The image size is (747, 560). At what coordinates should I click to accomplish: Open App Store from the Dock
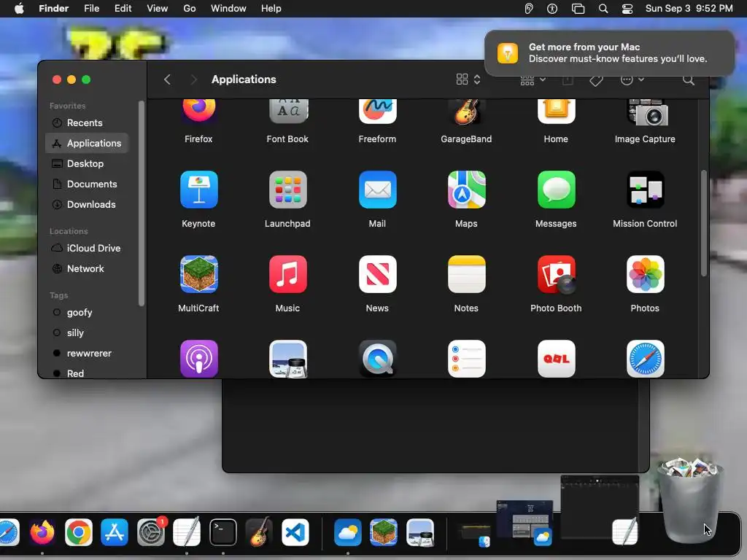pos(115,532)
